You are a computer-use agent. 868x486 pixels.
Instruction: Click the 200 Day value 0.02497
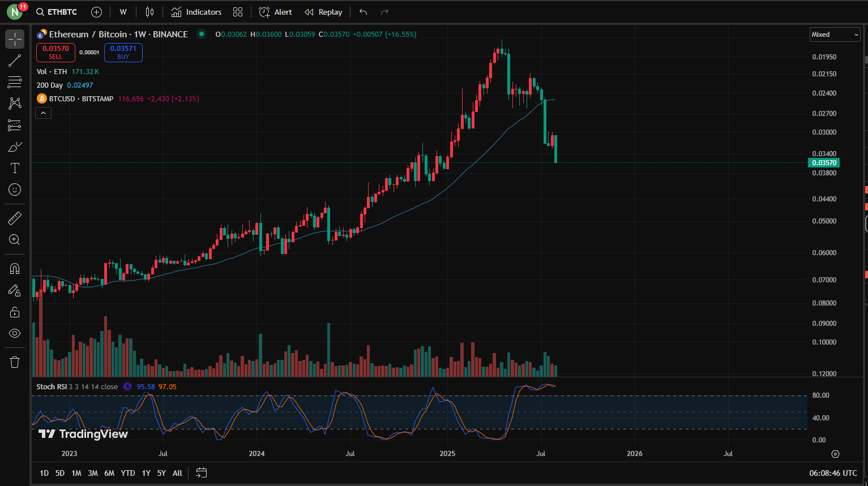tap(80, 85)
